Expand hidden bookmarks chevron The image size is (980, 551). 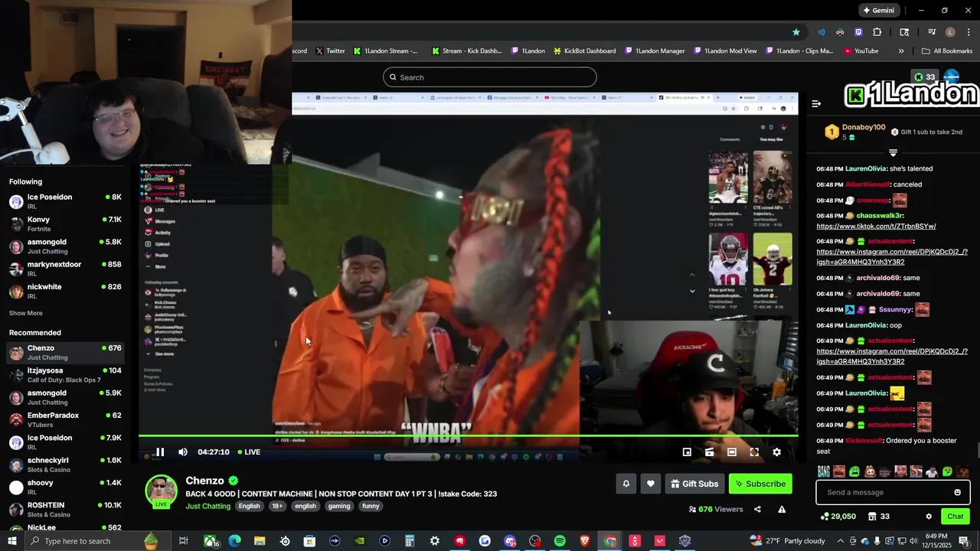click(901, 51)
